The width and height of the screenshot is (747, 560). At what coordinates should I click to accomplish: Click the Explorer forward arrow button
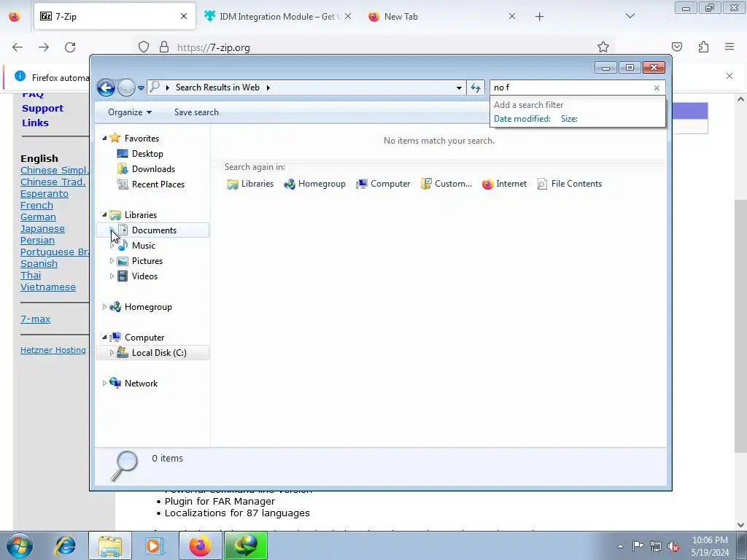(126, 87)
